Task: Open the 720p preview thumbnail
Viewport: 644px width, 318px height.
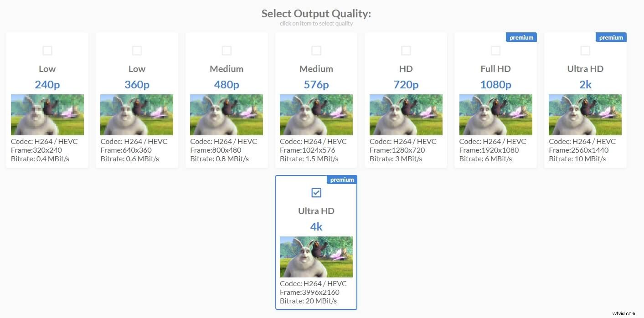Action: tap(406, 114)
